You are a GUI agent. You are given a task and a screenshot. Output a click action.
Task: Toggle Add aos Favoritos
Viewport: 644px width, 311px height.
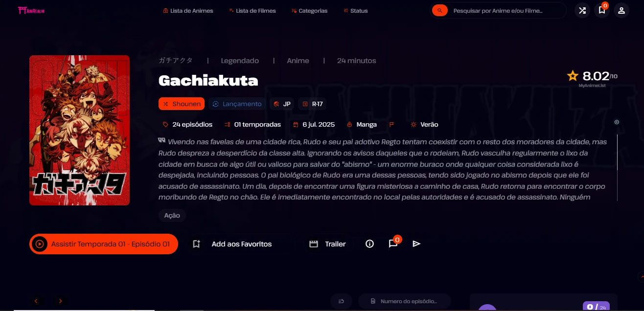click(232, 244)
